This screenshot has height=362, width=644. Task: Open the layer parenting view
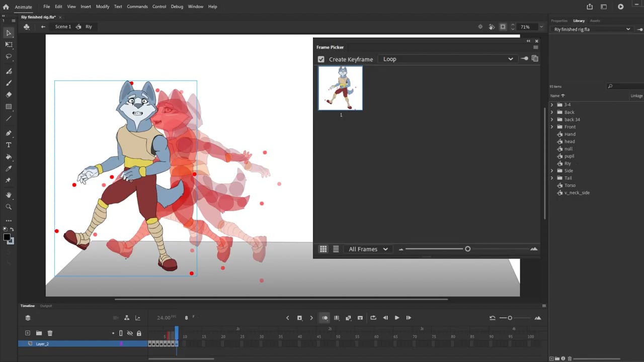(x=127, y=318)
